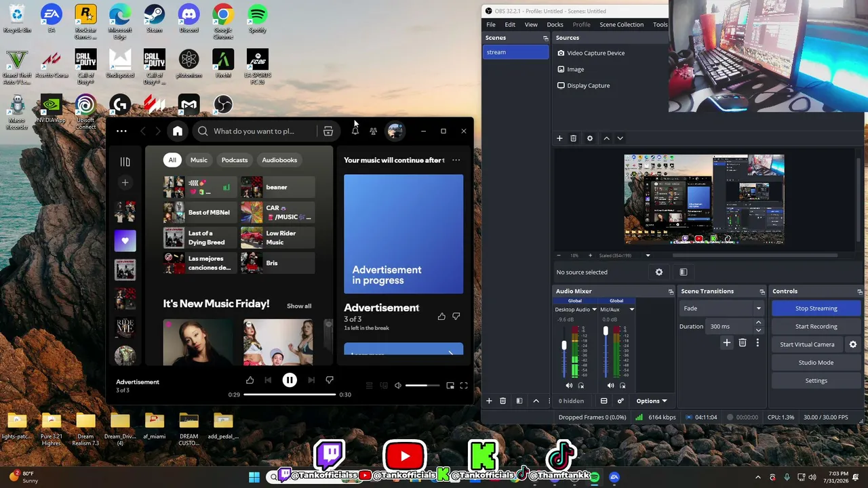The width and height of the screenshot is (868, 488).
Task: Open Desktop Audio channel dropdown arrow
Action: click(x=594, y=310)
